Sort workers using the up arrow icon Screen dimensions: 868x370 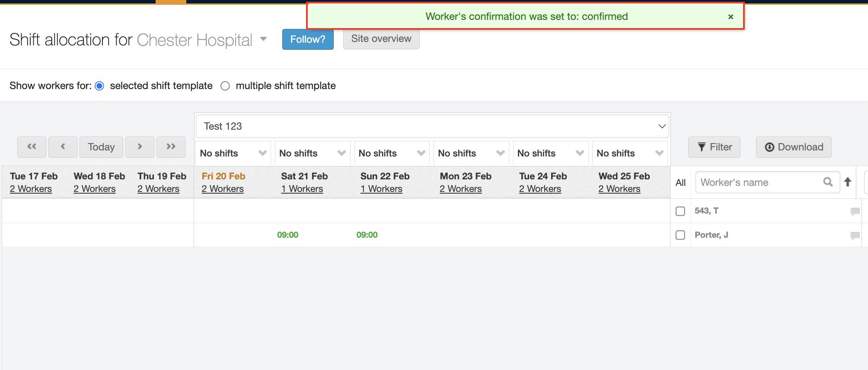pos(848,182)
